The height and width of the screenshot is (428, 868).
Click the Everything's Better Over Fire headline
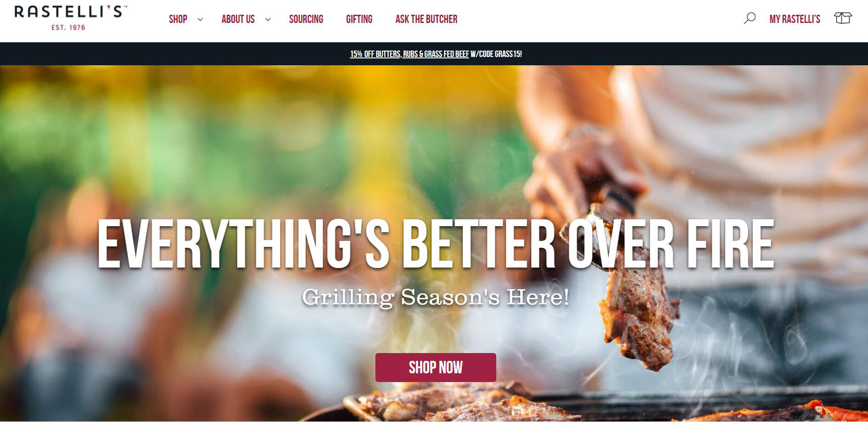[436, 244]
